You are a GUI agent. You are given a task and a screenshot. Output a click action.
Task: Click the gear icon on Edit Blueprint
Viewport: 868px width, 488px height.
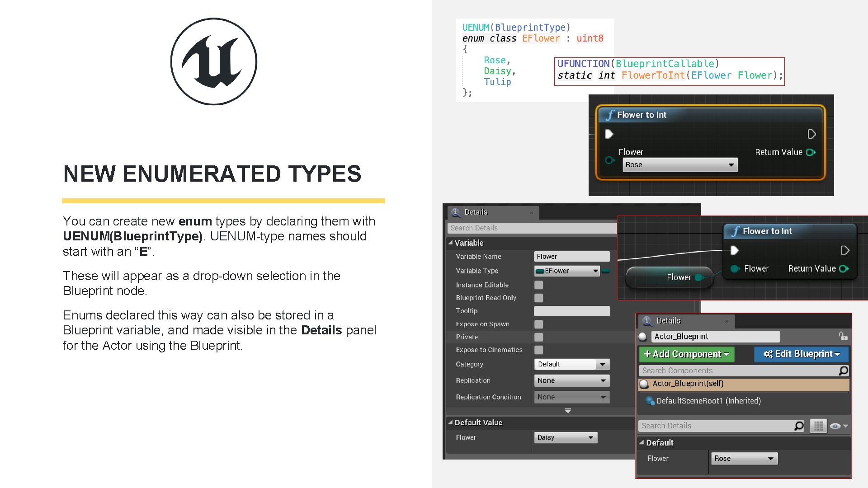(769, 354)
